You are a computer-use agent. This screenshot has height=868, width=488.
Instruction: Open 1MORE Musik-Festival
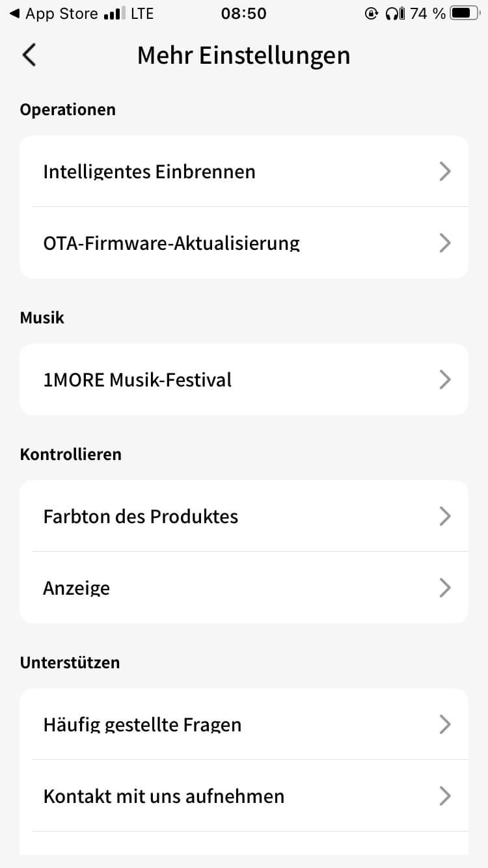[138, 380]
